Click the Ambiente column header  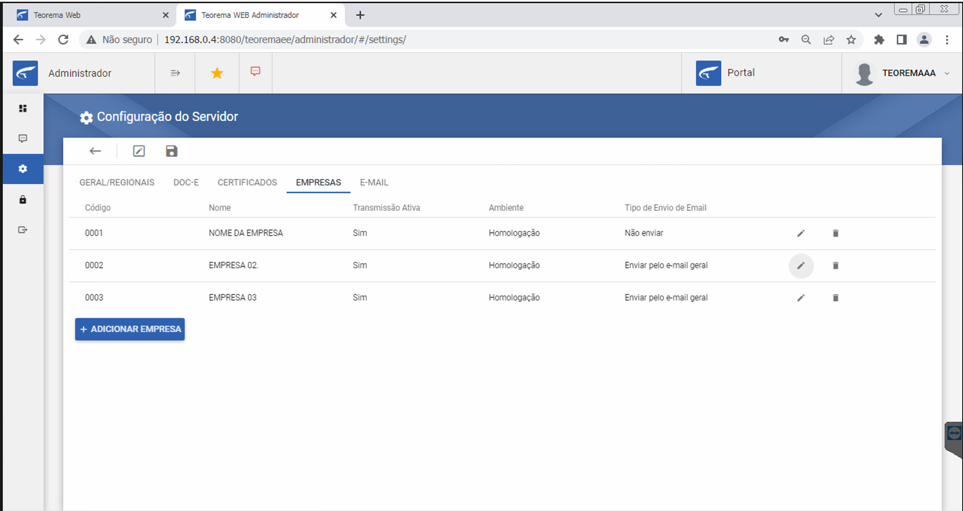(x=506, y=208)
